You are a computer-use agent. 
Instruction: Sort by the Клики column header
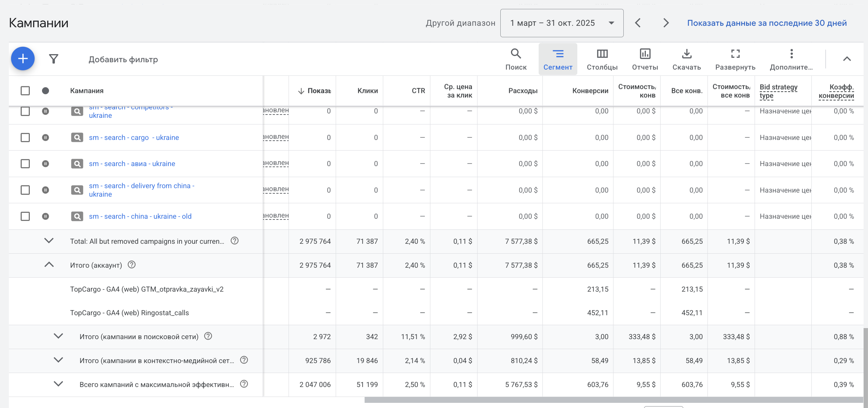367,91
